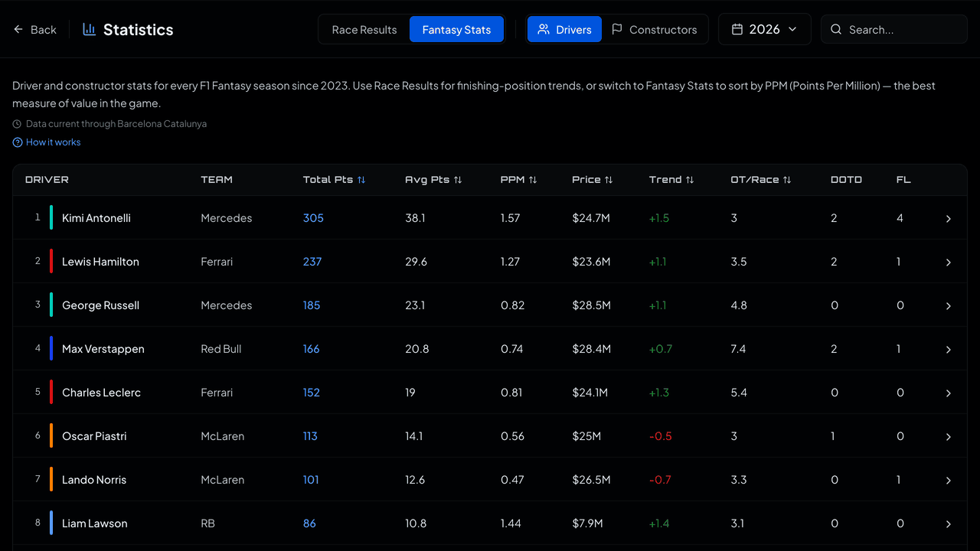980x551 pixels.
Task: Click the search magnifier icon
Action: 836,29
